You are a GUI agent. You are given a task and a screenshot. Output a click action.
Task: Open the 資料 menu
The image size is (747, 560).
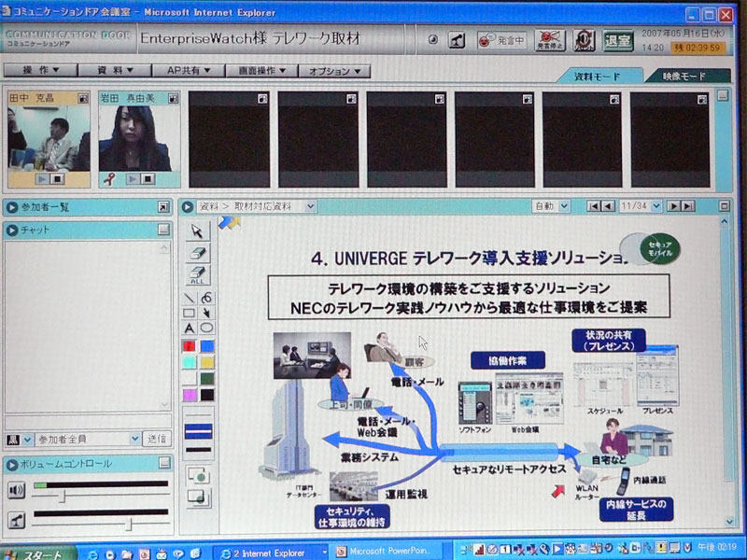point(115,71)
